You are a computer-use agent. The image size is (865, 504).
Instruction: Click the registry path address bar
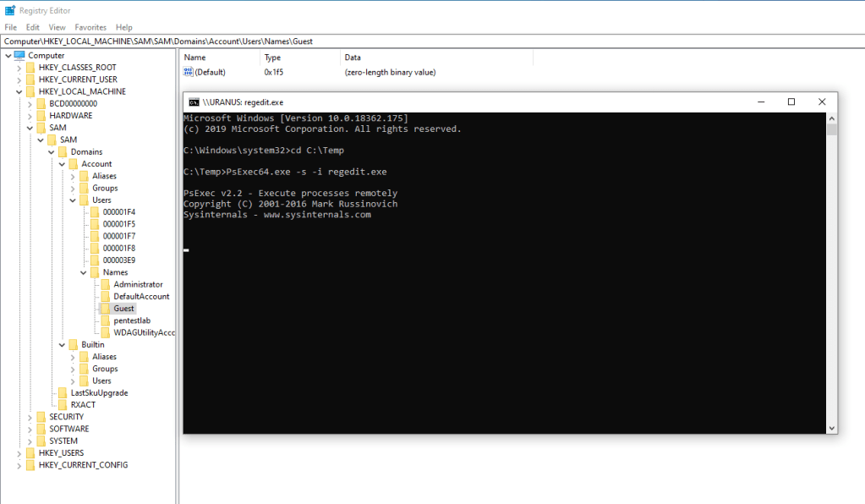423,41
